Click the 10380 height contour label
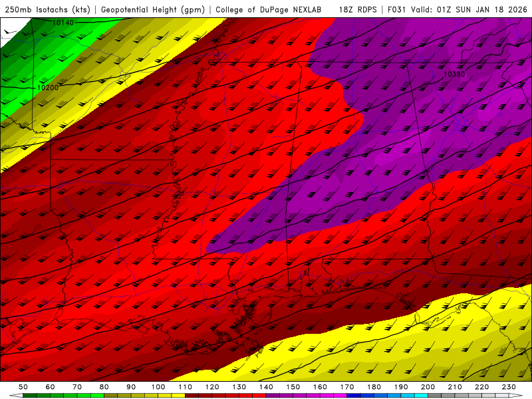The height and width of the screenshot is (399, 532). (x=454, y=74)
